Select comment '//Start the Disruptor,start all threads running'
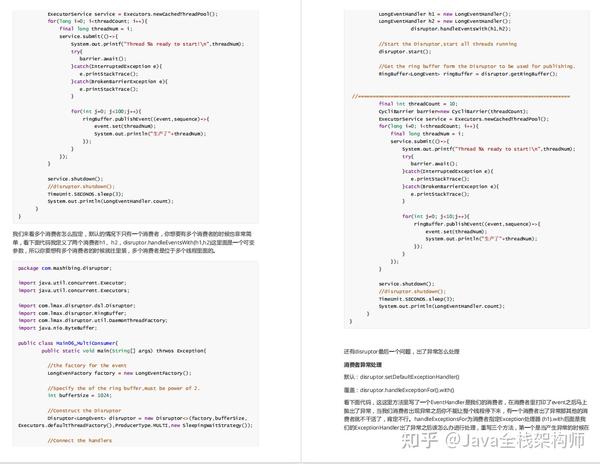600x464 pixels. (x=448, y=44)
